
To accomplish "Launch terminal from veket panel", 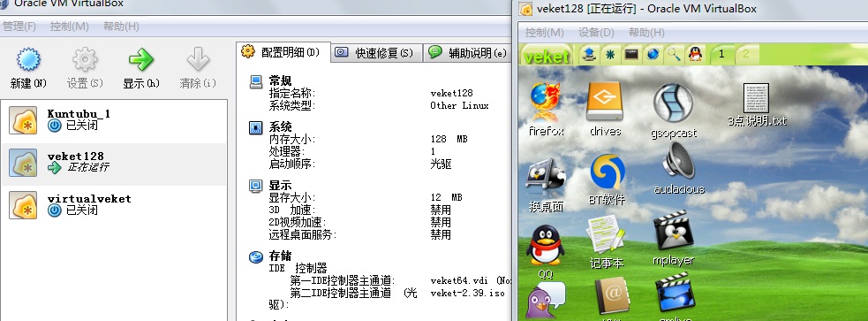I will click(x=631, y=54).
